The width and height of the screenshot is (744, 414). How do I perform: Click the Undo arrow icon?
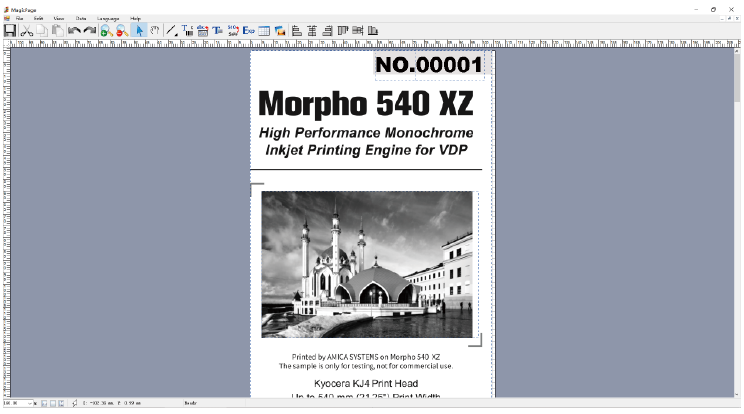pyautogui.click(x=74, y=31)
